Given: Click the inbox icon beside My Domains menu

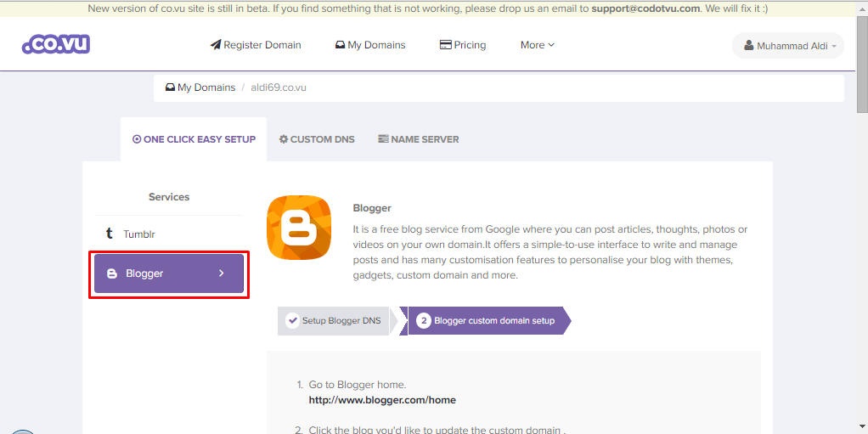Looking at the screenshot, I should pyautogui.click(x=341, y=45).
